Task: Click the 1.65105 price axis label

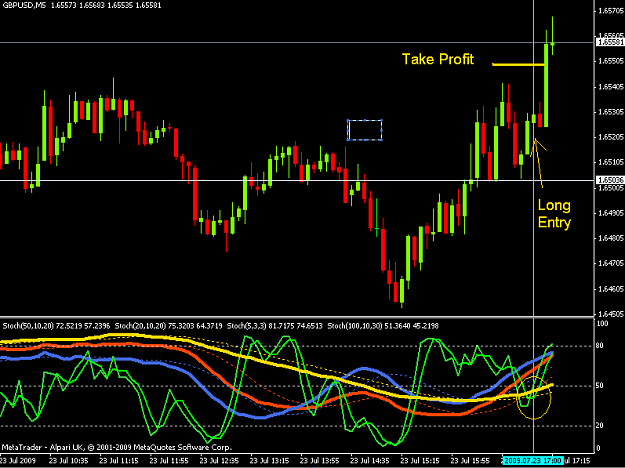Action: pos(611,162)
